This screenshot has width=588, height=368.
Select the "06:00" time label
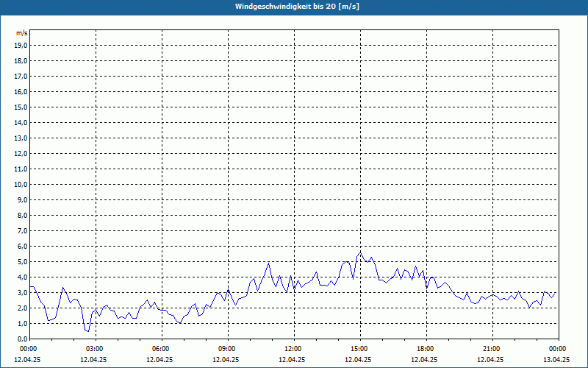(162, 349)
